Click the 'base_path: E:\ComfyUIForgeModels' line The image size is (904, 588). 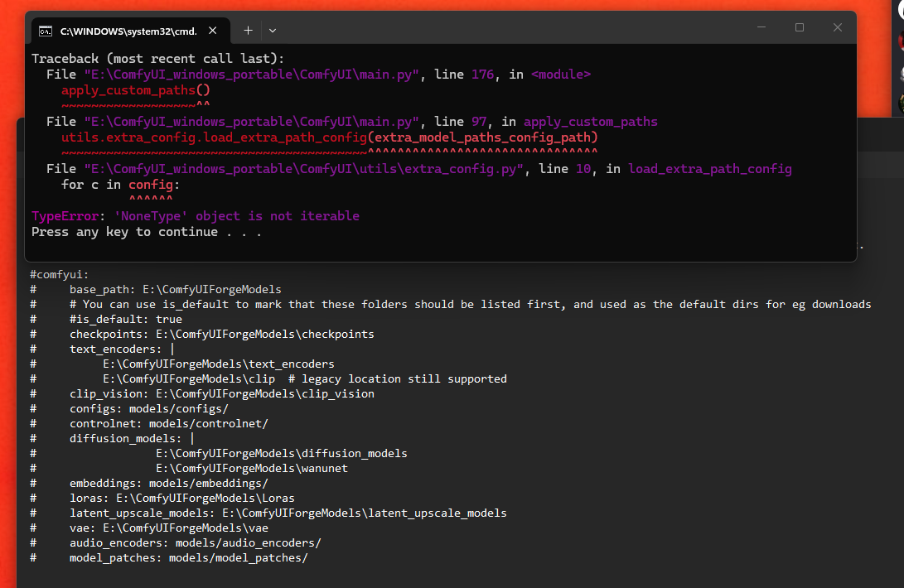(x=176, y=289)
